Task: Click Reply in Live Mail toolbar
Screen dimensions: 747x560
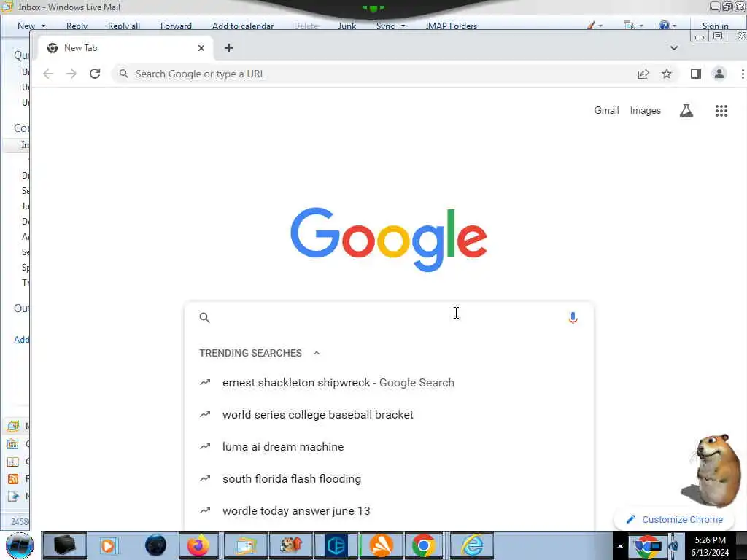Action: (x=77, y=26)
